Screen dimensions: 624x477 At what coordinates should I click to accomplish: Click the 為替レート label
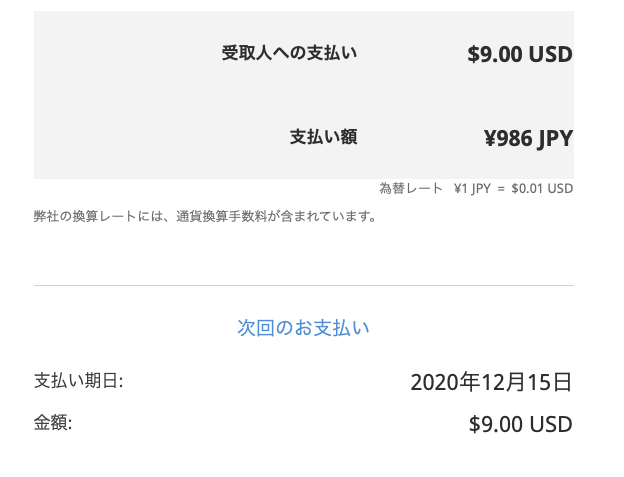(x=410, y=188)
